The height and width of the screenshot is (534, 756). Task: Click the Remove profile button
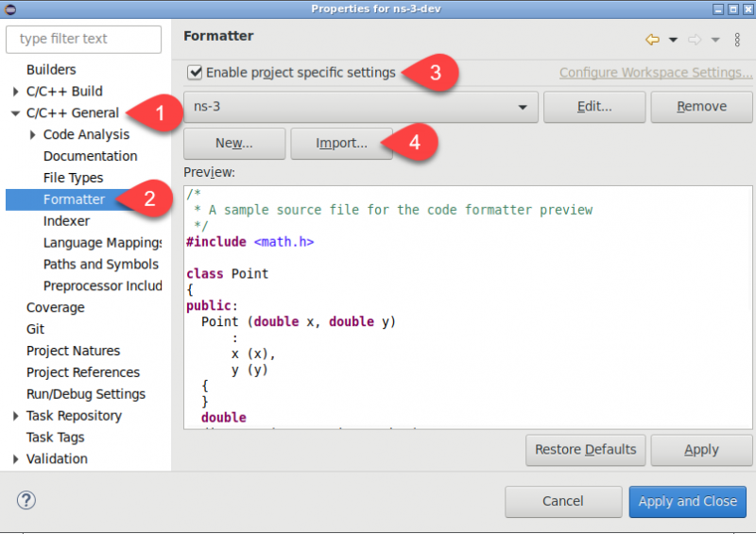click(x=701, y=107)
